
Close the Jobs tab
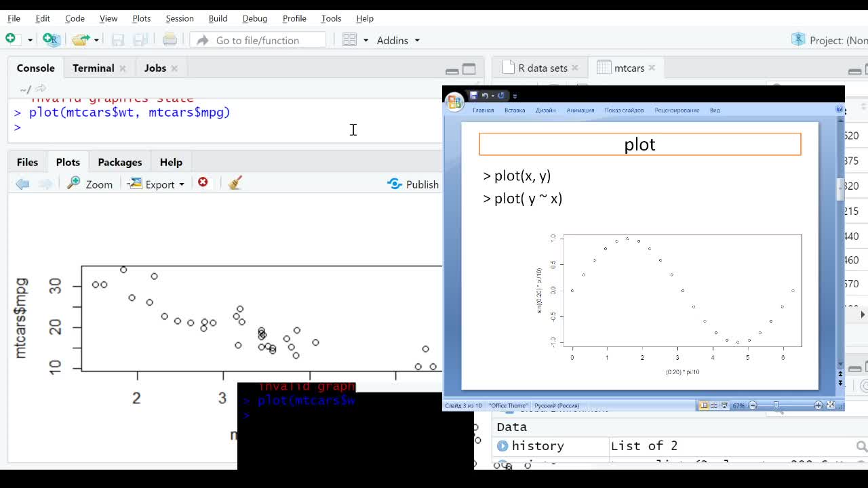[x=174, y=68]
